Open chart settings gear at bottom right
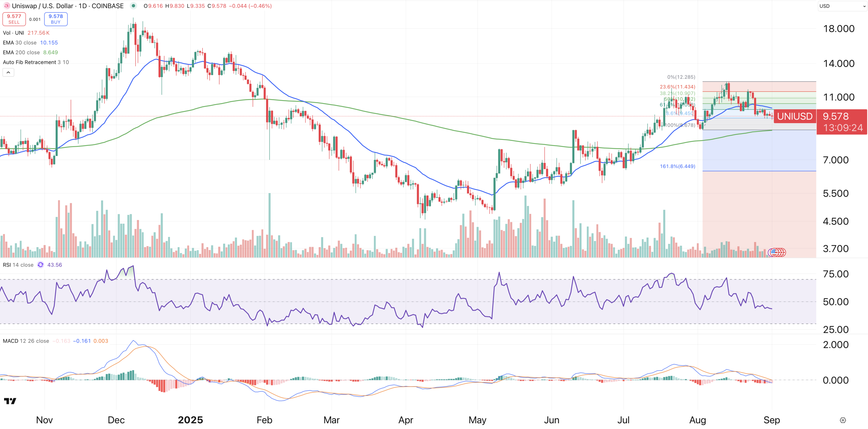The width and height of the screenshot is (868, 429). pos(843,420)
